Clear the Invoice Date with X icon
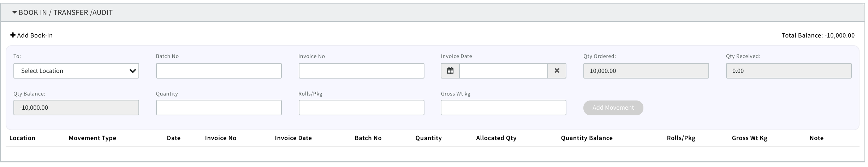The image size is (868, 167). (557, 71)
